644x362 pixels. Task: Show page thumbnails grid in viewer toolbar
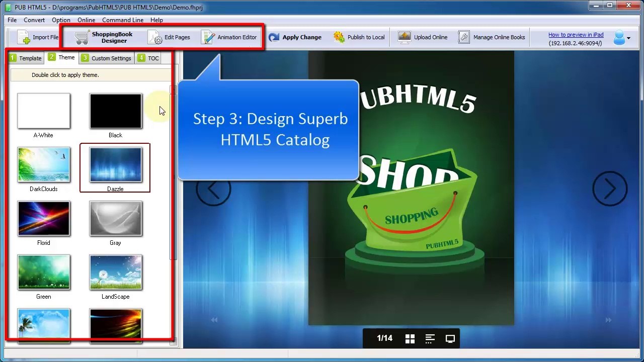click(410, 339)
